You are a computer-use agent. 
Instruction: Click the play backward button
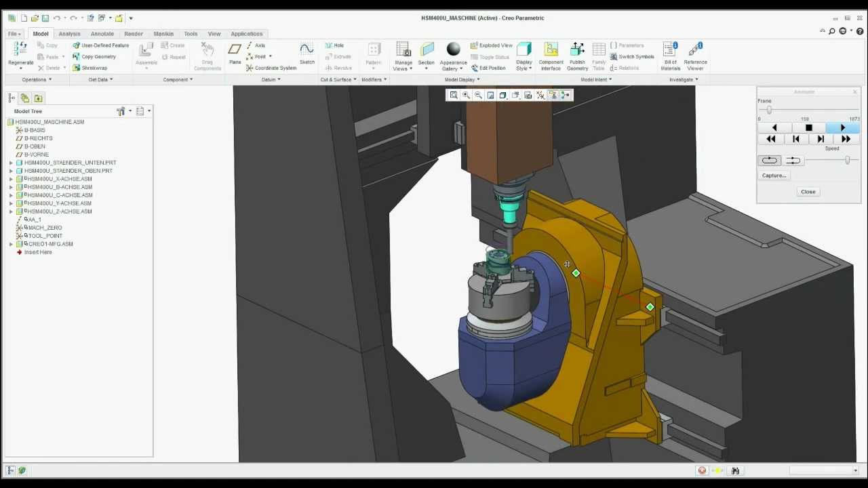click(774, 128)
